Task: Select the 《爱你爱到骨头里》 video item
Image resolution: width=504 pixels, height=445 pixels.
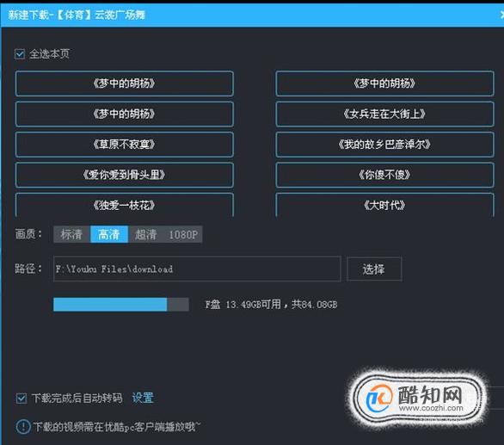Action: pos(125,175)
